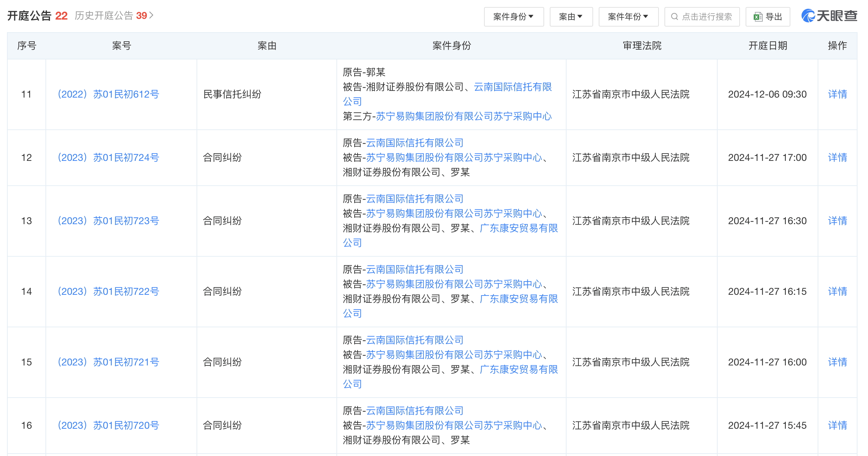
Task: View 详情 for row 16
Action: 837,425
